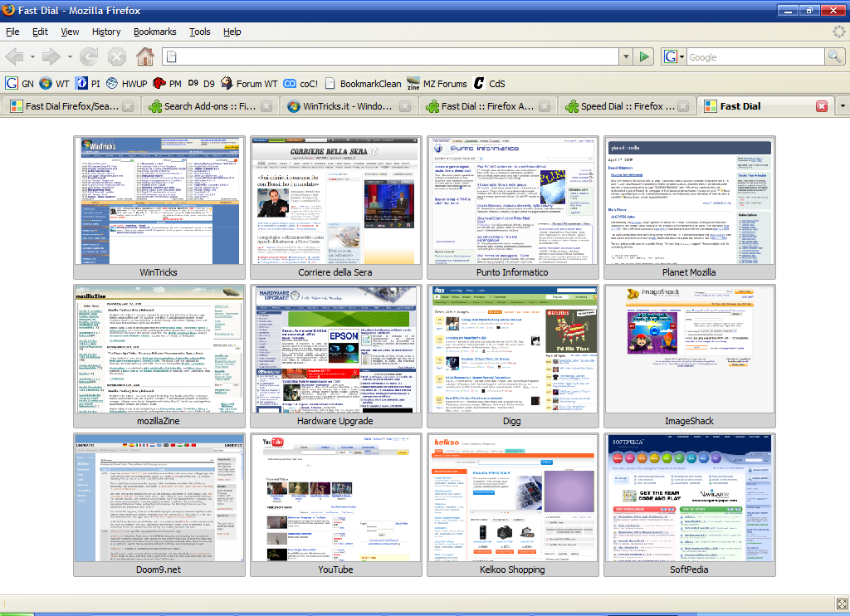
Task: Click the Forward navigation arrow
Action: (51, 56)
